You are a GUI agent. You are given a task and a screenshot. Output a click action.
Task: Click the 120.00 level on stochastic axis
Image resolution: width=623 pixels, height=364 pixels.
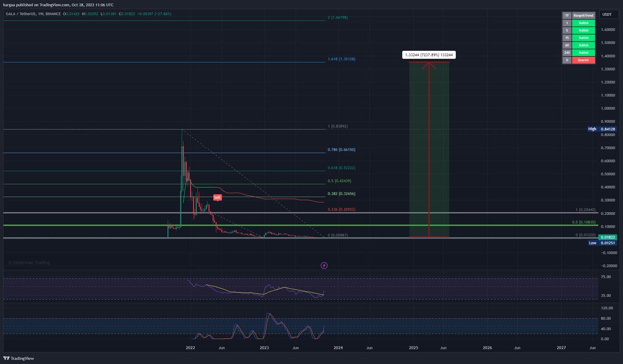(x=607, y=307)
